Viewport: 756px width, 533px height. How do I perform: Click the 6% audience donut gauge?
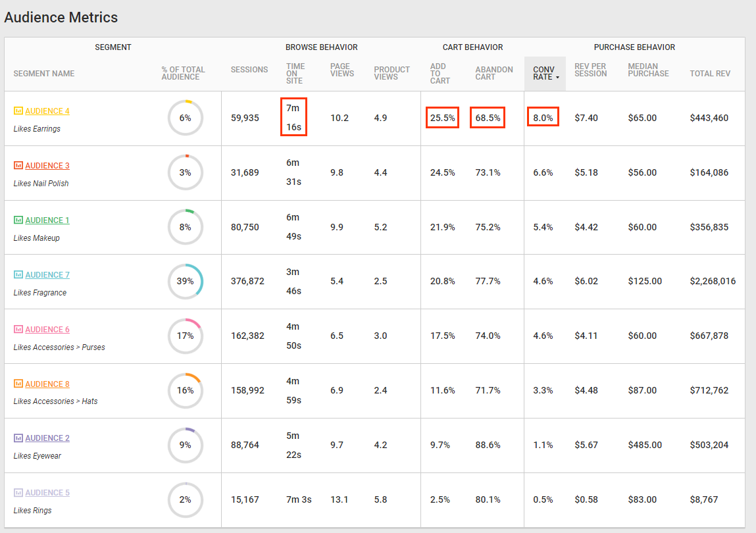point(185,118)
